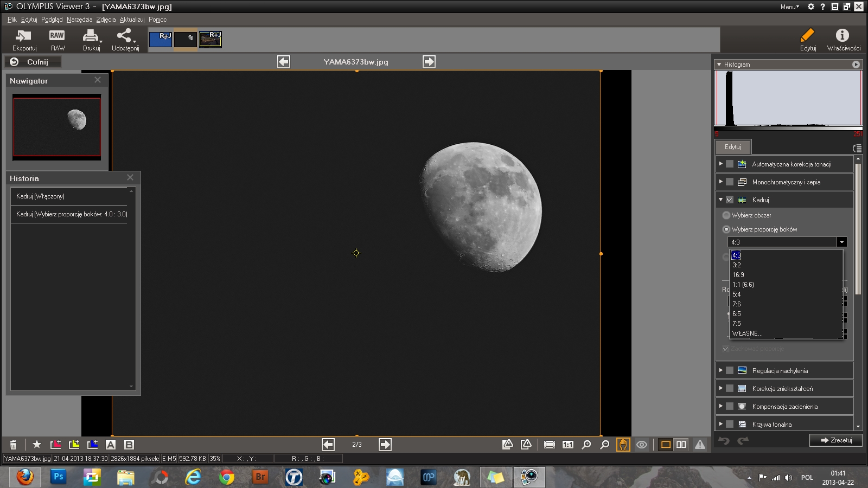Open the Narzędzia menu
The width and height of the screenshot is (868, 488).
79,20
